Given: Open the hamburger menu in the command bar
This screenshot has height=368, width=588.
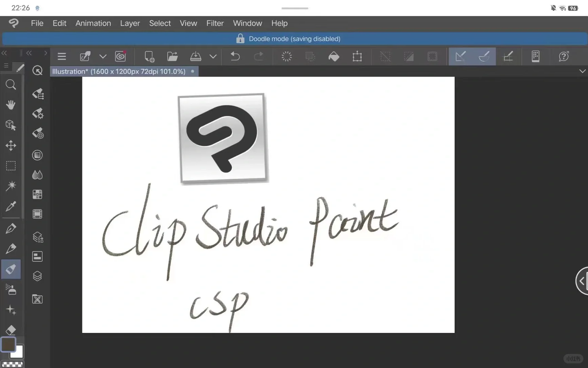Looking at the screenshot, I should click(x=62, y=56).
